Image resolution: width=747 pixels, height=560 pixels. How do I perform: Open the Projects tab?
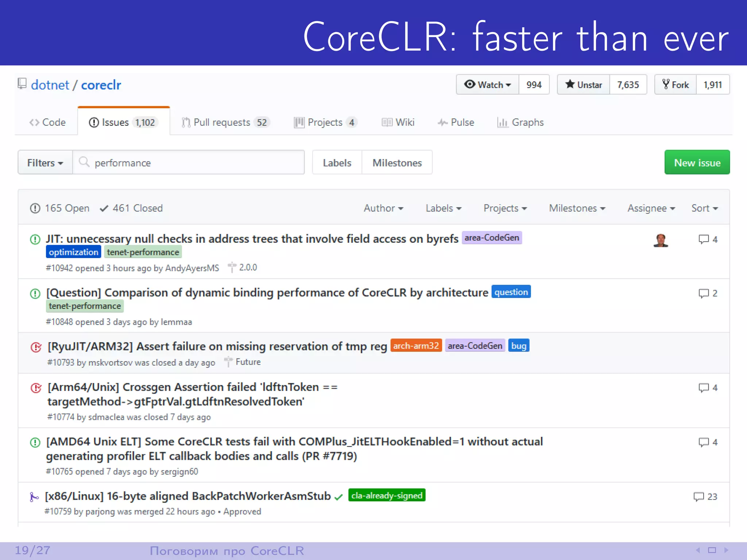pyautogui.click(x=325, y=122)
